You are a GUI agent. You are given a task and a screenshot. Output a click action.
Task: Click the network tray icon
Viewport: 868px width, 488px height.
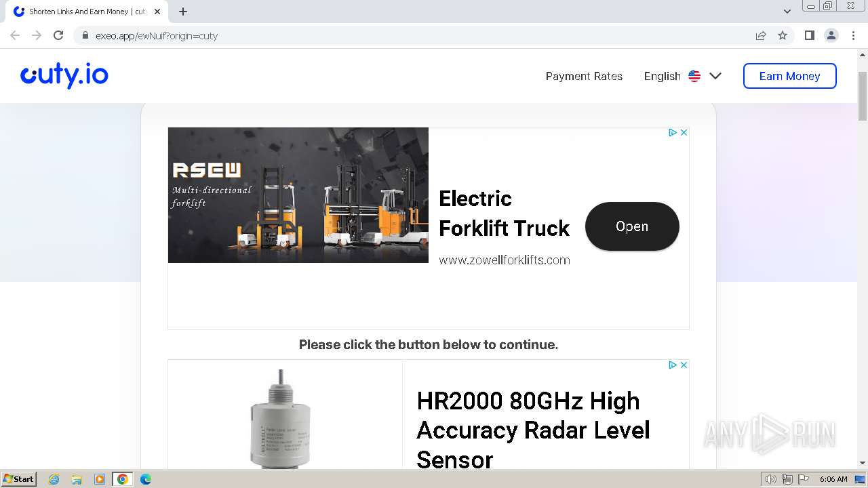787,479
